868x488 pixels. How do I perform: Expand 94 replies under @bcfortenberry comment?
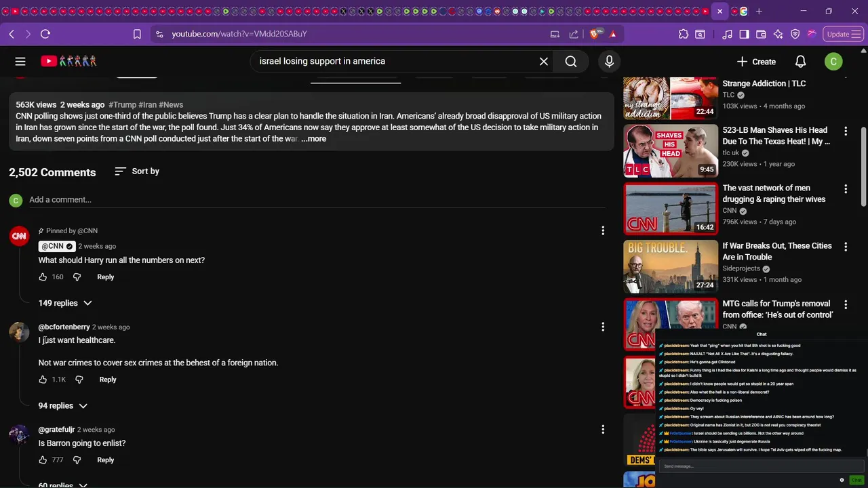click(63, 405)
